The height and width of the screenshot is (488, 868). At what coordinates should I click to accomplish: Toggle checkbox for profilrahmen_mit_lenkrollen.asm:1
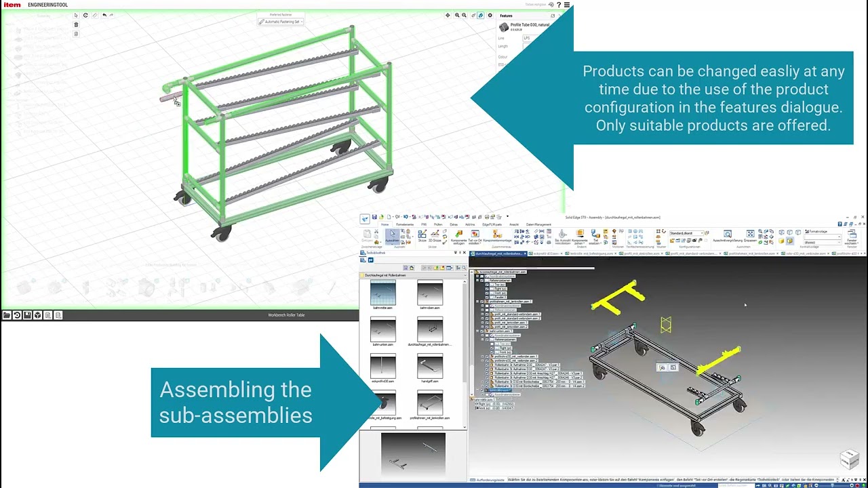coord(483,301)
